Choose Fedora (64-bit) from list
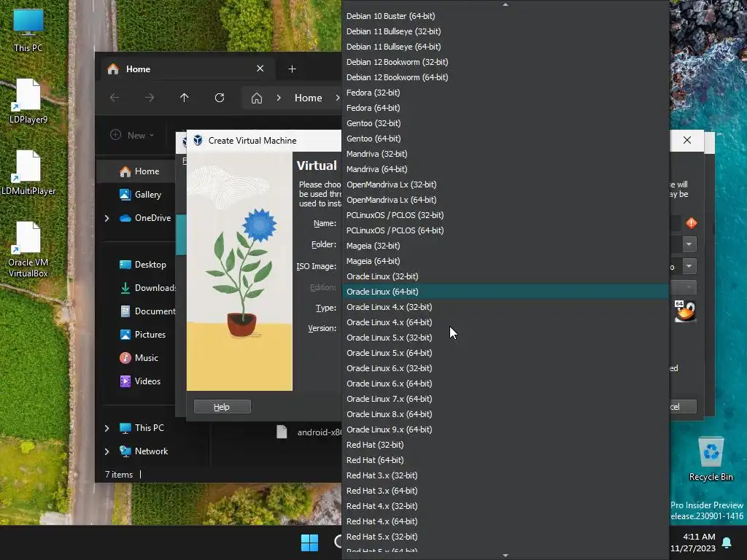Screen dimensions: 747x560 pos(505,108)
